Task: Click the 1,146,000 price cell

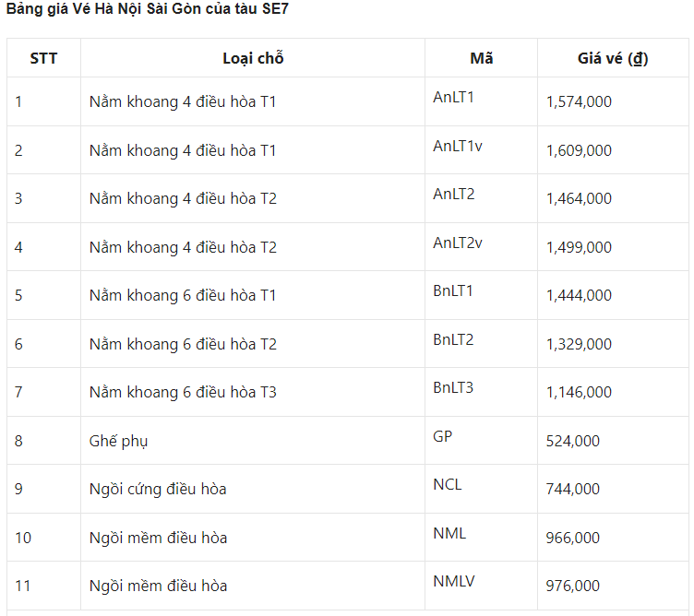Action: tap(579, 392)
